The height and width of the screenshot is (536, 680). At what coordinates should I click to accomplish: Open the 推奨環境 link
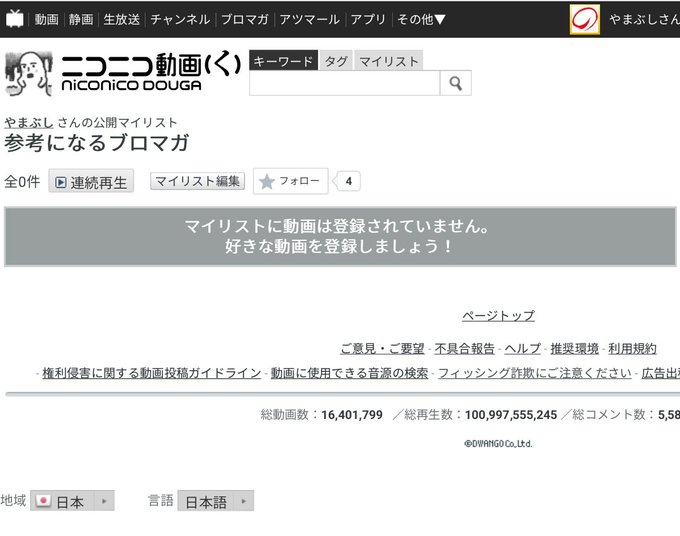point(575,348)
